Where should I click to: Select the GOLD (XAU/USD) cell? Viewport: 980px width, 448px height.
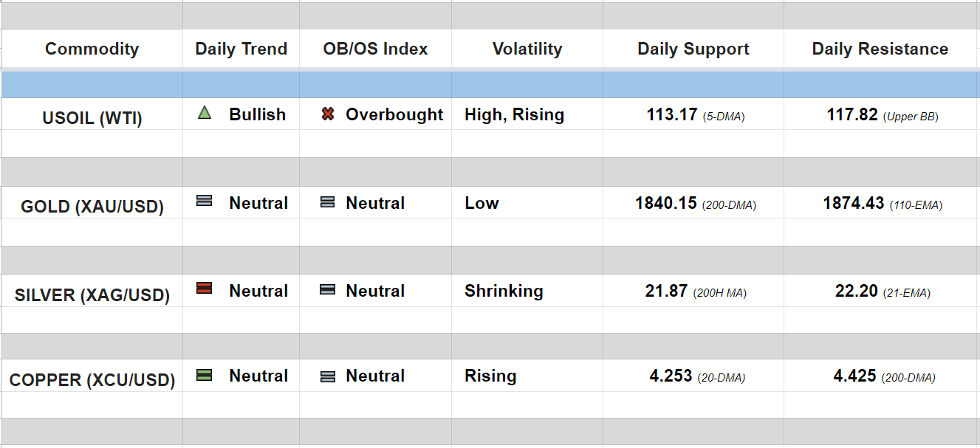[x=92, y=207]
